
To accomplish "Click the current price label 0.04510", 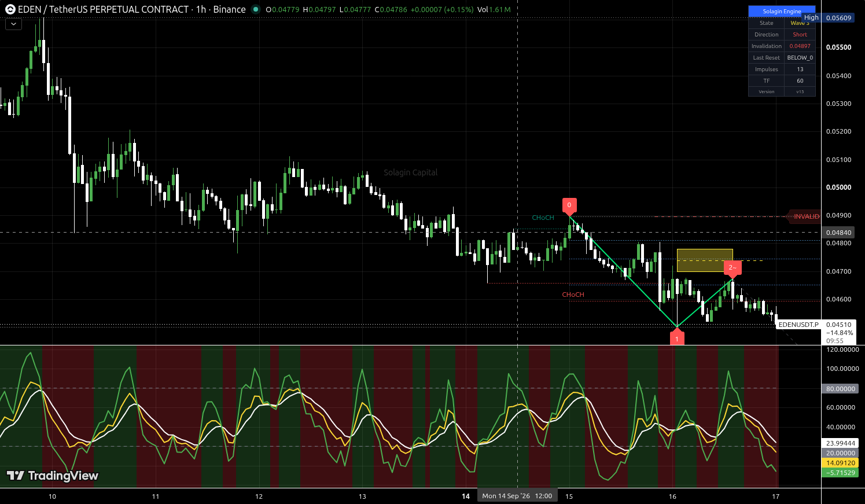I will pos(838,325).
